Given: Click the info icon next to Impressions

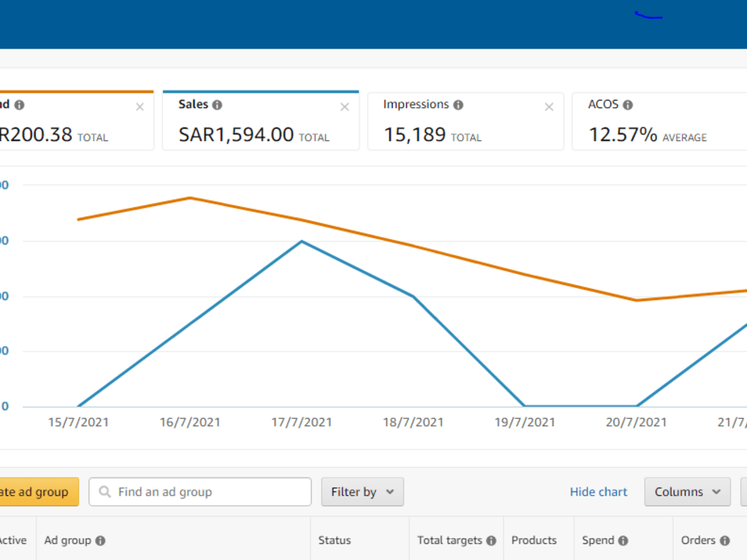Looking at the screenshot, I should (x=459, y=105).
